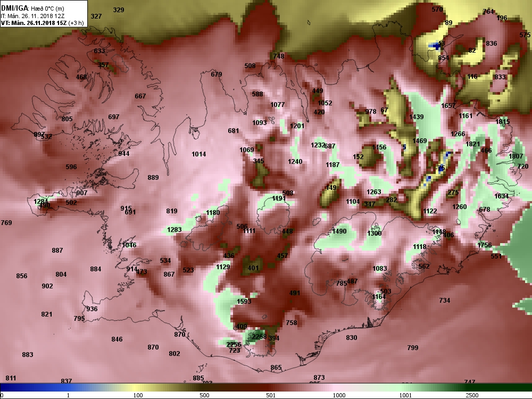Select the map value 401
The image size is (532, 399).
click(x=253, y=268)
